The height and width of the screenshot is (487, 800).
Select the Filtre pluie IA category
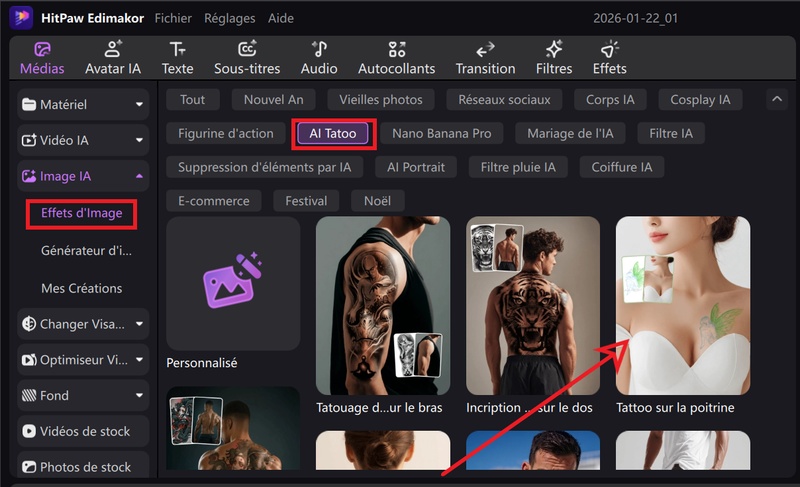click(518, 167)
